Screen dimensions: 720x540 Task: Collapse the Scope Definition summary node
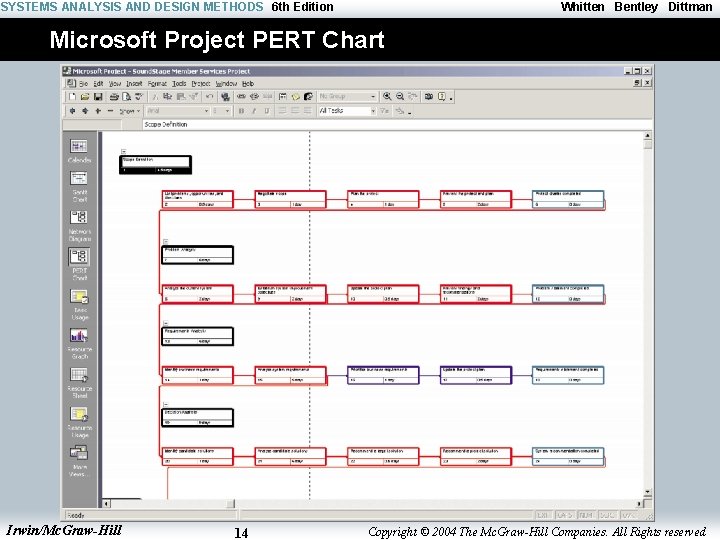[x=124, y=151]
